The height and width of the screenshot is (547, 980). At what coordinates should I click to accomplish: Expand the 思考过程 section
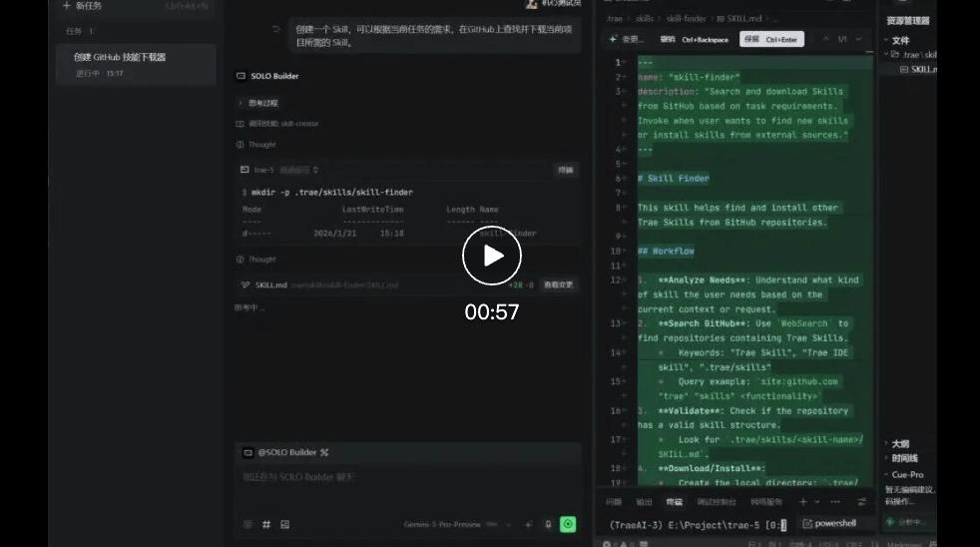[x=257, y=103]
